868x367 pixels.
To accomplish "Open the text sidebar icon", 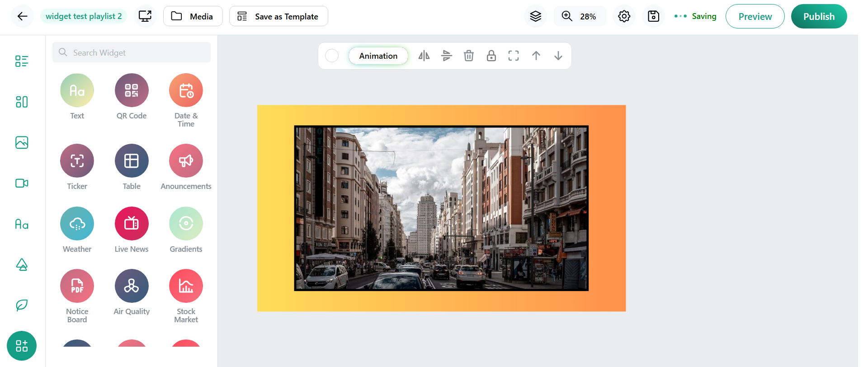I will coord(22,224).
